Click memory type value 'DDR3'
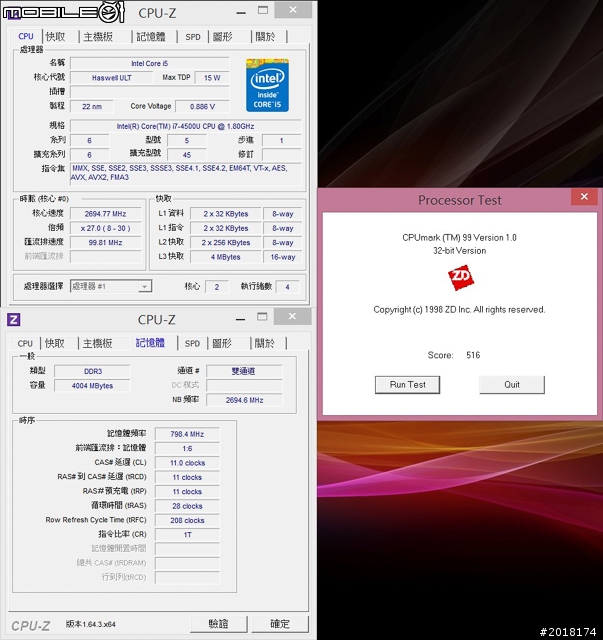 (x=93, y=371)
